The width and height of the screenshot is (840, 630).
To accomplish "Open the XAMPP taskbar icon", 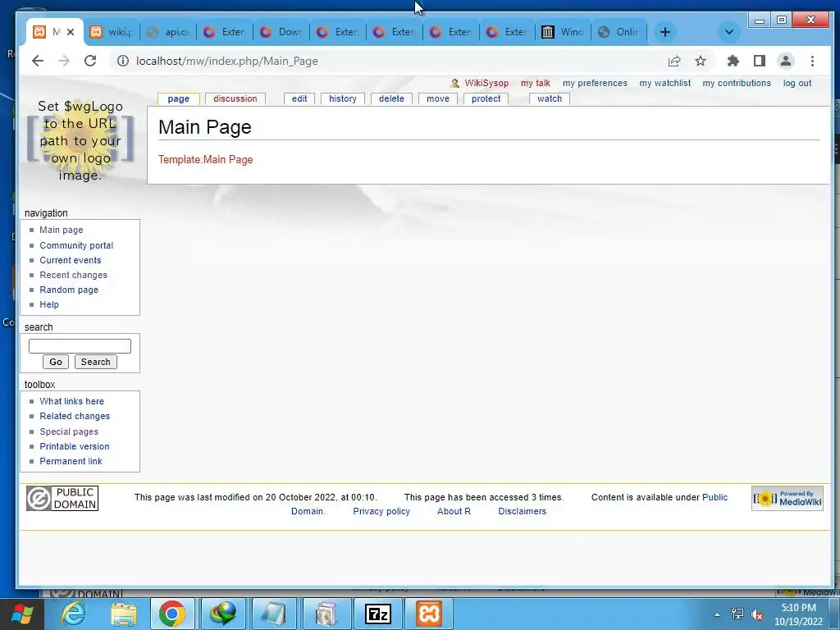I will pos(428,614).
